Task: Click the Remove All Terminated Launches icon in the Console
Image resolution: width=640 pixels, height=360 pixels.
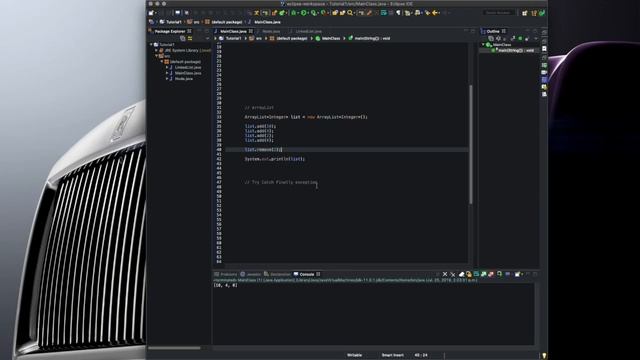Action: 453,274
